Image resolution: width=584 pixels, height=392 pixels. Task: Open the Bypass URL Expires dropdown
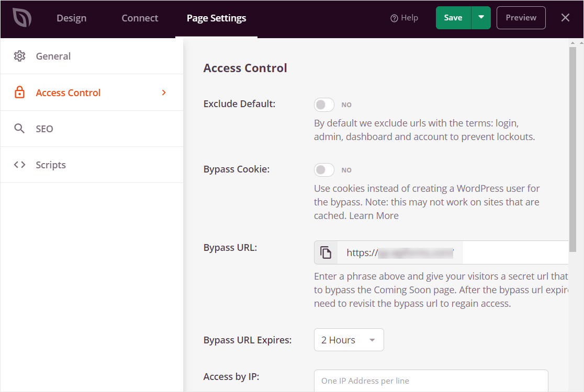coord(349,340)
